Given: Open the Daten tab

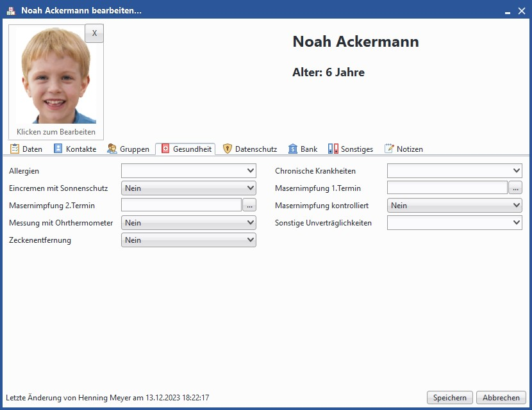Looking at the screenshot, I should [x=26, y=149].
